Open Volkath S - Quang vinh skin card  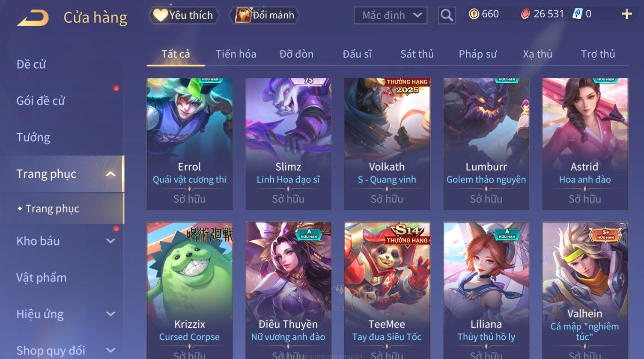(387, 144)
